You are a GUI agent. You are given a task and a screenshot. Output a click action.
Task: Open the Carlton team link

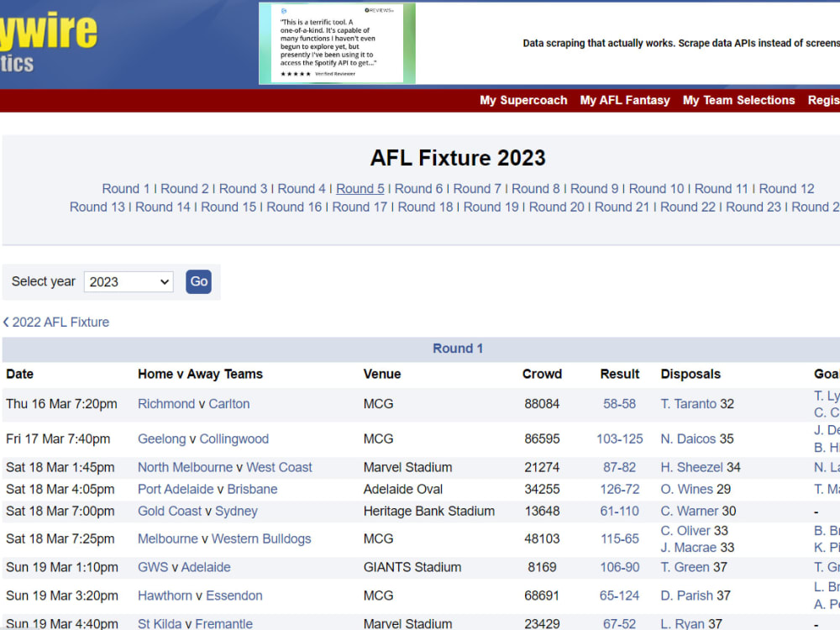pos(229,404)
